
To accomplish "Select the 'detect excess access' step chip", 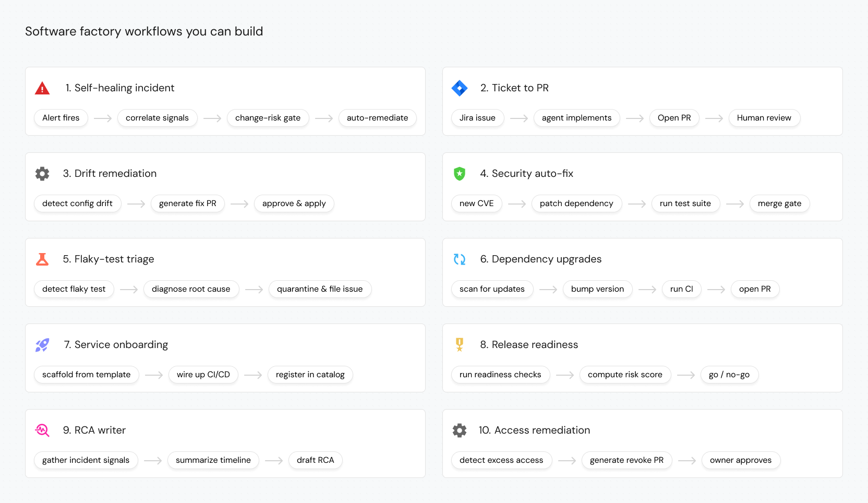I will pos(502,460).
